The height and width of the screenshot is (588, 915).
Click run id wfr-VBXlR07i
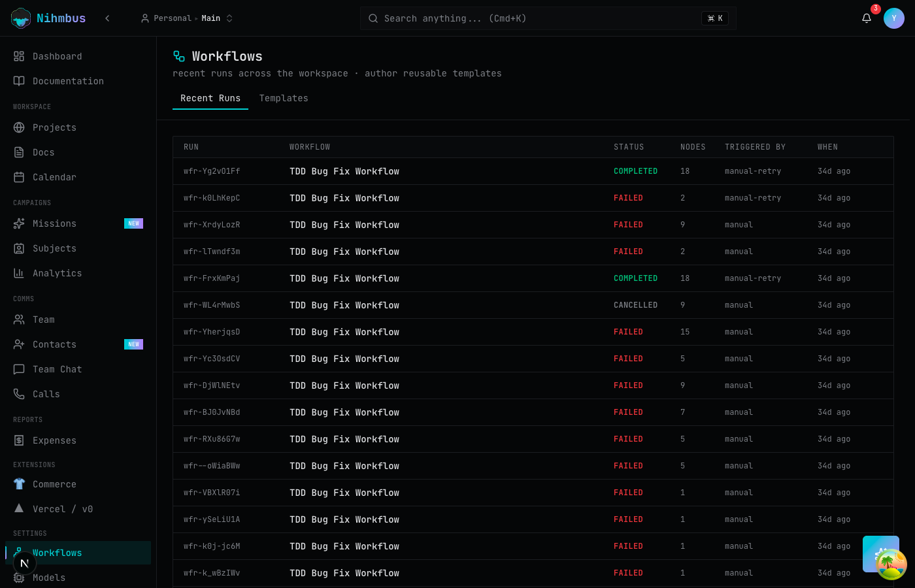212,493
